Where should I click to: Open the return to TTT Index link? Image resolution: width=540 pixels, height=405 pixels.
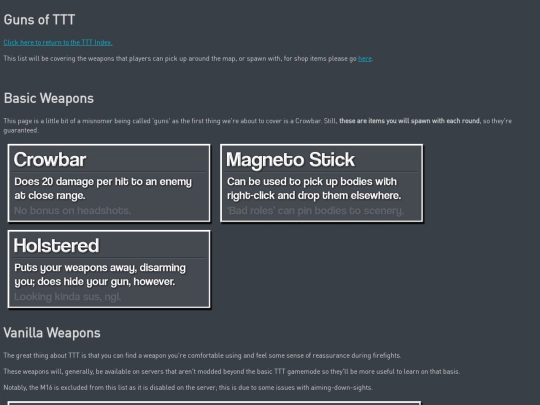pyautogui.click(x=58, y=42)
